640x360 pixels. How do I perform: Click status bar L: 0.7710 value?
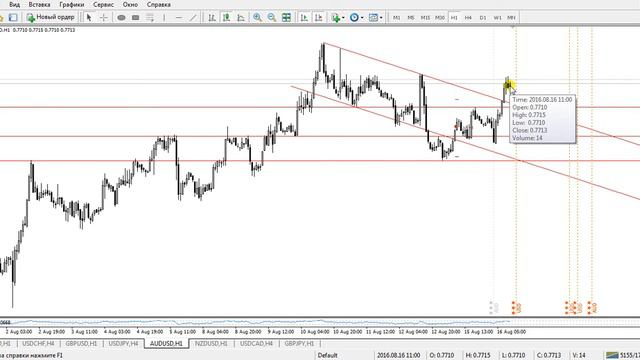point(513,356)
